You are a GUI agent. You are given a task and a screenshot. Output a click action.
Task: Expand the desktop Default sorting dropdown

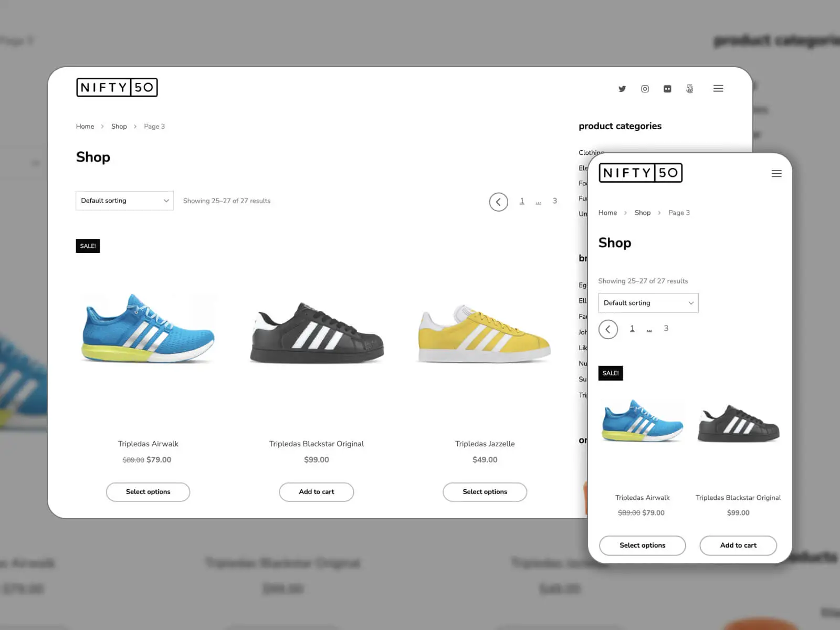(x=124, y=201)
